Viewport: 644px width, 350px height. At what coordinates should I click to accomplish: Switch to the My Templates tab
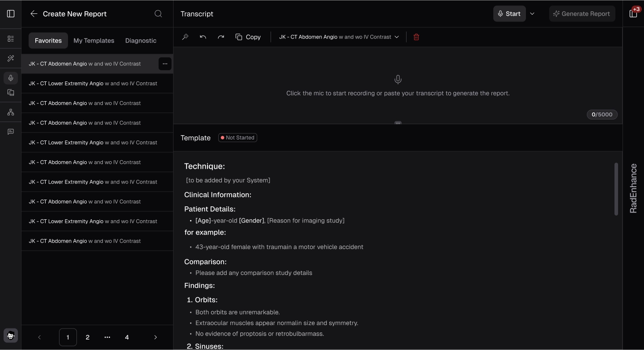pos(94,40)
